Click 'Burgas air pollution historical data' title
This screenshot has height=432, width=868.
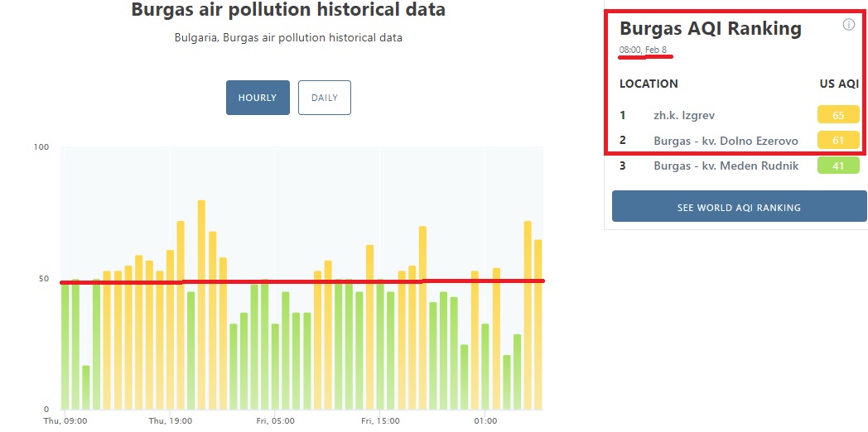point(288,9)
